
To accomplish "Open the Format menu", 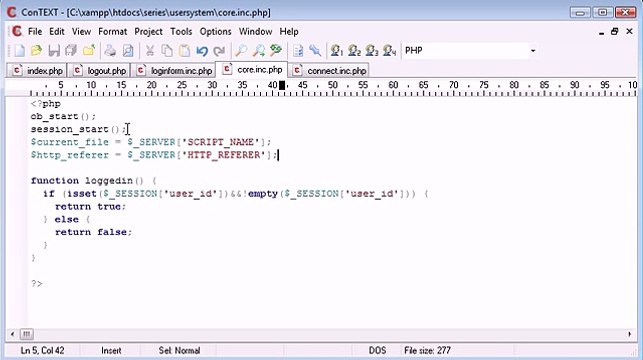I will pos(112,32).
